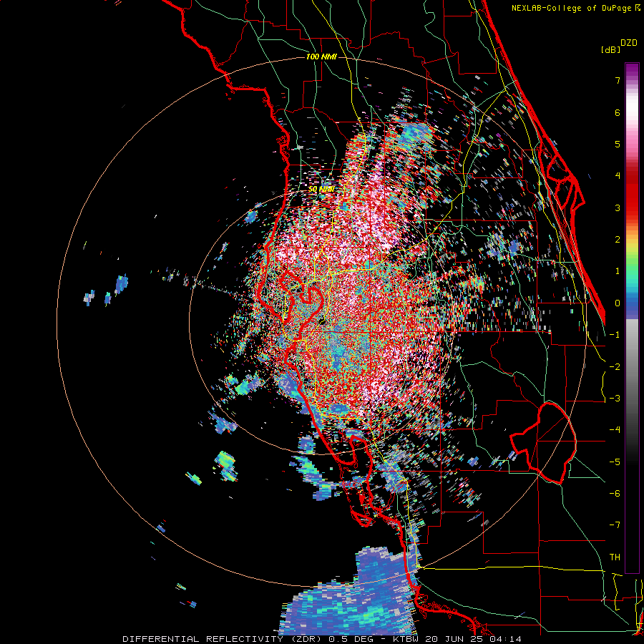Screen dimensions: 644x644
Task: Select the 3 value on the dB scale
Action: (618, 208)
